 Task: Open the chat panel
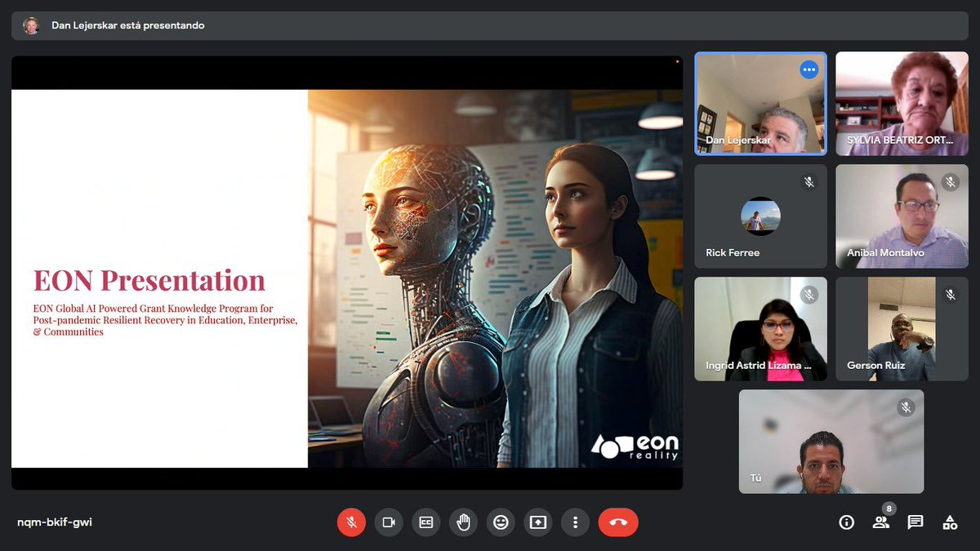click(x=915, y=522)
